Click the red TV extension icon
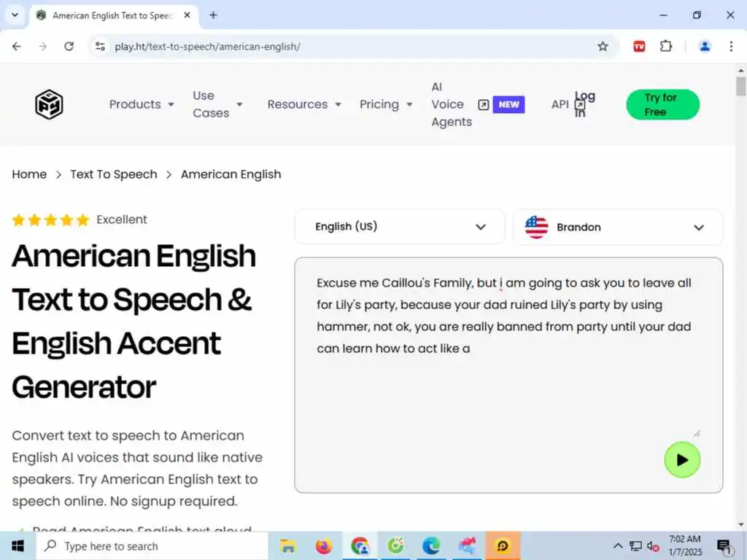This screenshot has width=747, height=560. pyautogui.click(x=639, y=46)
